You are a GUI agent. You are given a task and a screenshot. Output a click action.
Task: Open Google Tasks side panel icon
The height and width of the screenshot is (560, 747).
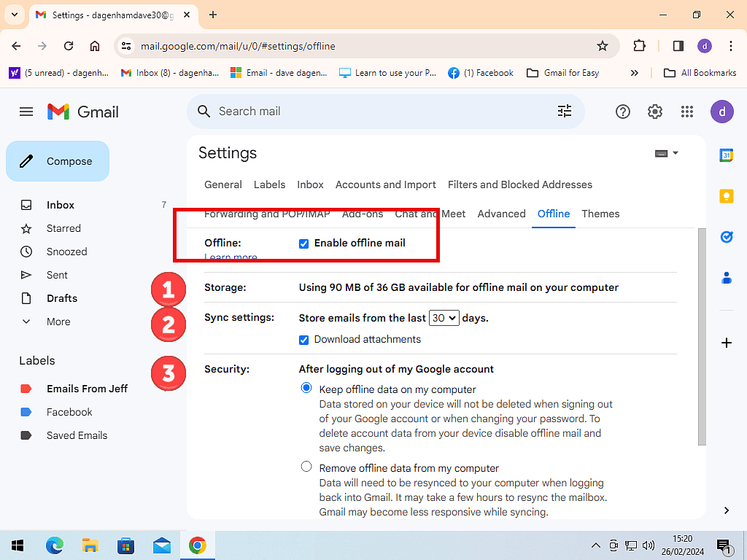click(x=726, y=237)
